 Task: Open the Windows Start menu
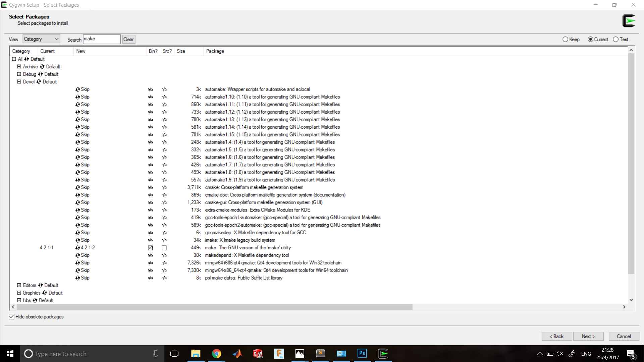tap(10, 354)
